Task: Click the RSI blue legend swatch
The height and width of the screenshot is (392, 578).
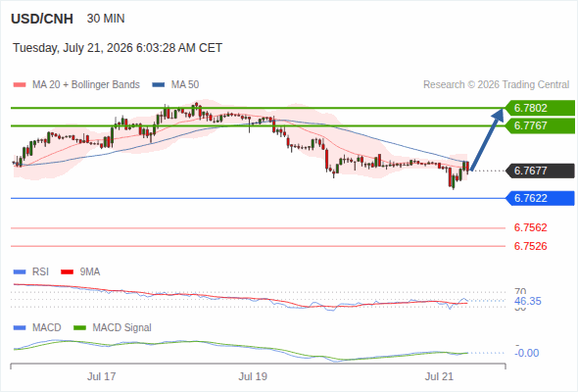Action: [20, 272]
